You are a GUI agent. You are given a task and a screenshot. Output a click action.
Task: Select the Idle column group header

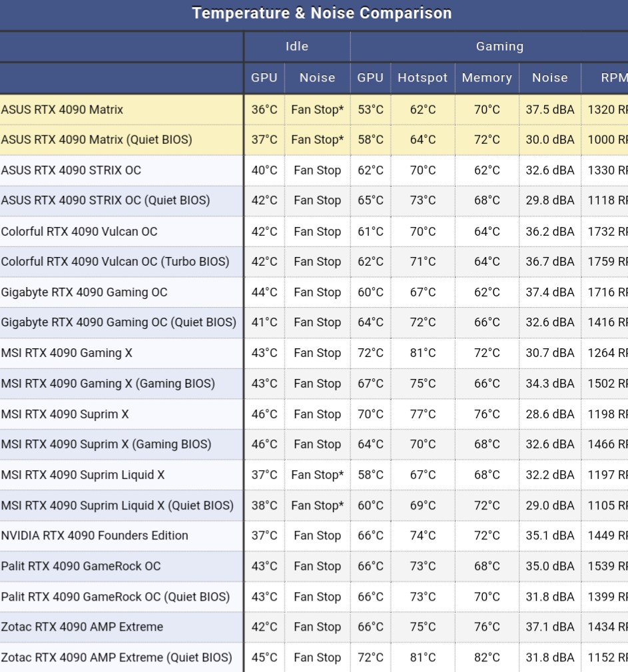297,47
